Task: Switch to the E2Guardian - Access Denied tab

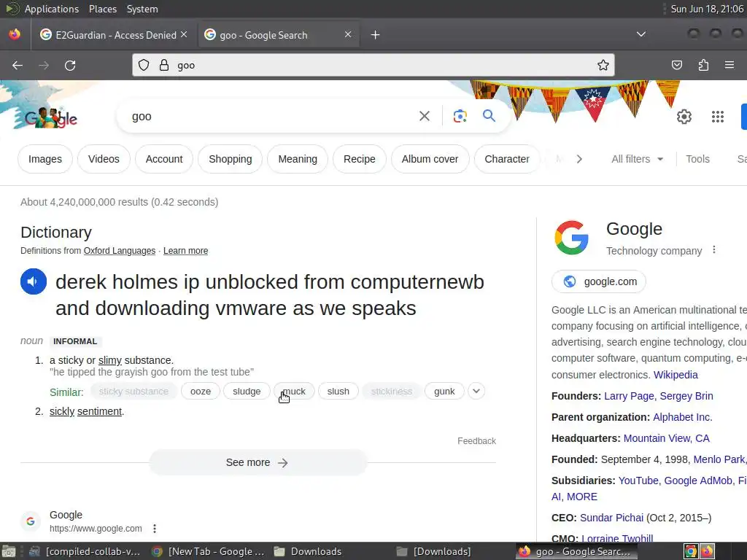Action: click(x=115, y=35)
